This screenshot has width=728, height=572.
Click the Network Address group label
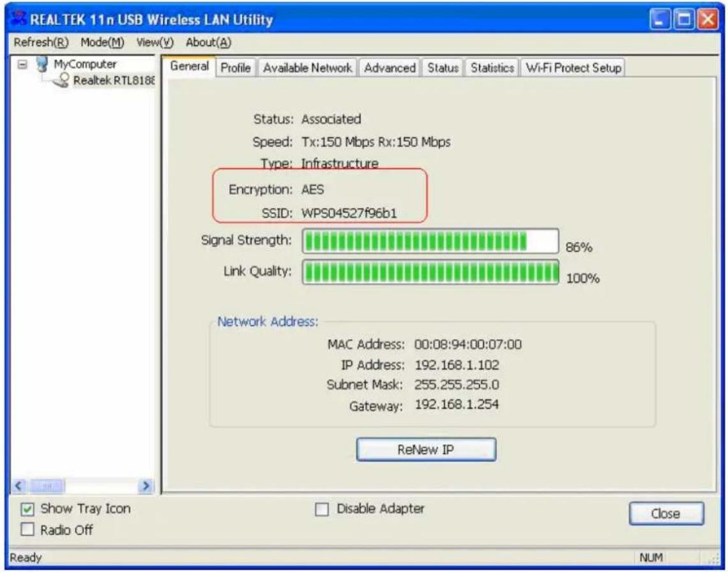[268, 321]
